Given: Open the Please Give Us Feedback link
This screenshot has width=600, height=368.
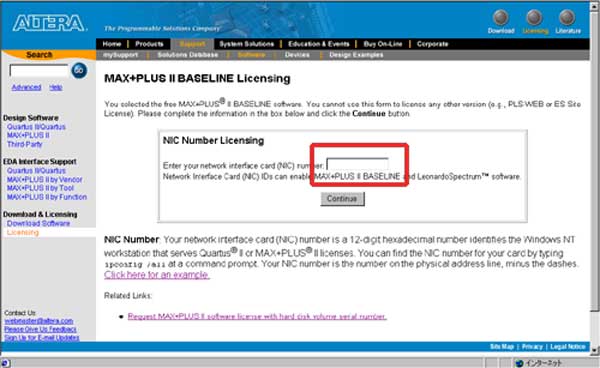Looking at the screenshot, I should tap(40, 329).
